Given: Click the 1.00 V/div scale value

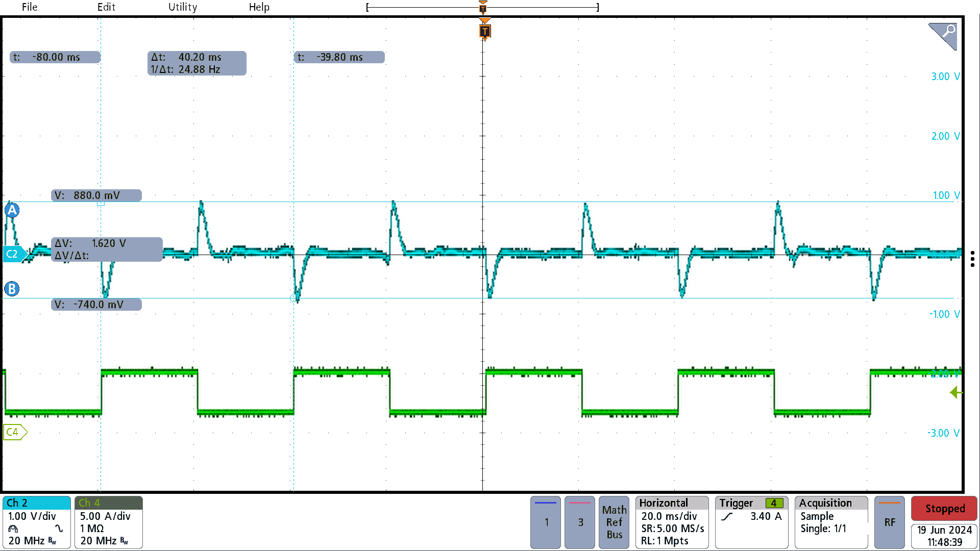Looking at the screenshot, I should [32, 516].
